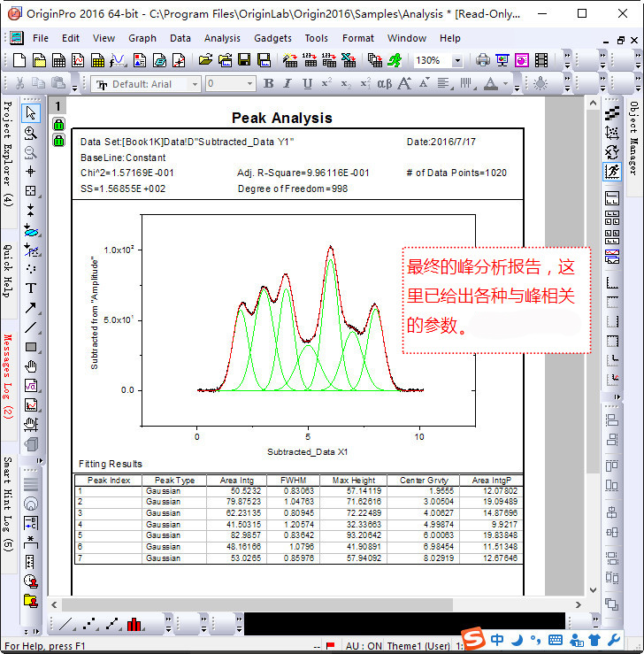Open the Project Explorer side panel tab

pos(8,154)
